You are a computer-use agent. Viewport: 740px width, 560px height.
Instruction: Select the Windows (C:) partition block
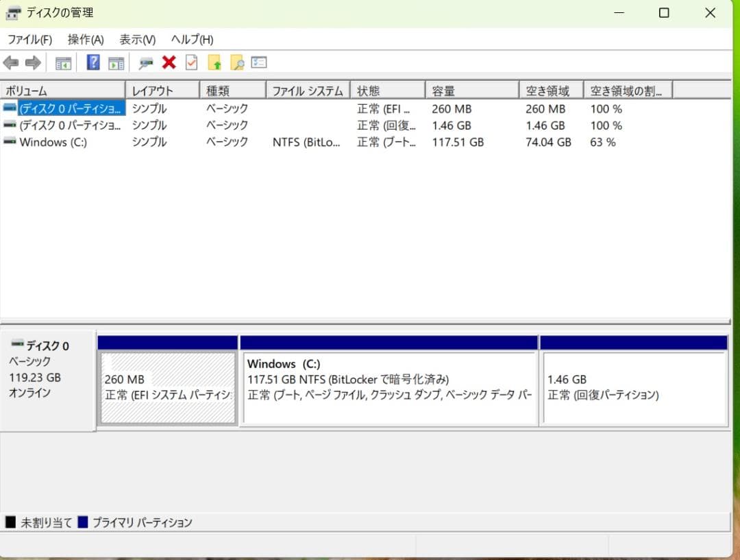point(389,387)
